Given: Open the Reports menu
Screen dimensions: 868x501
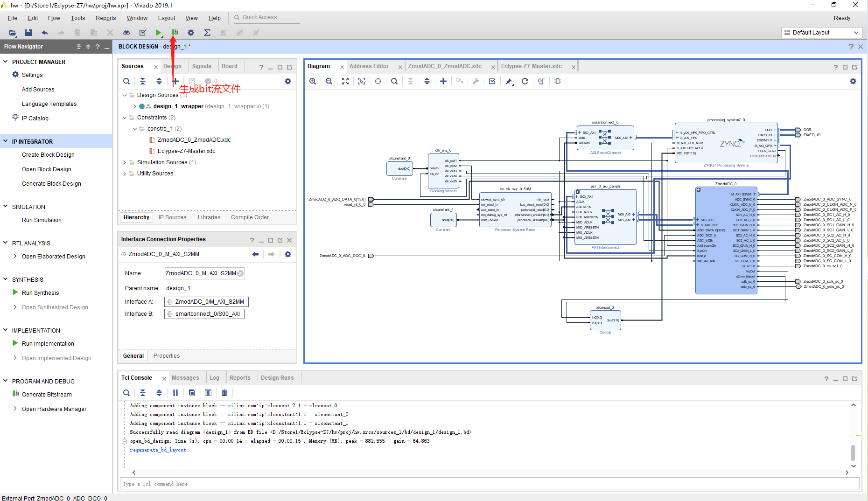Looking at the screenshot, I should pyautogui.click(x=105, y=18).
